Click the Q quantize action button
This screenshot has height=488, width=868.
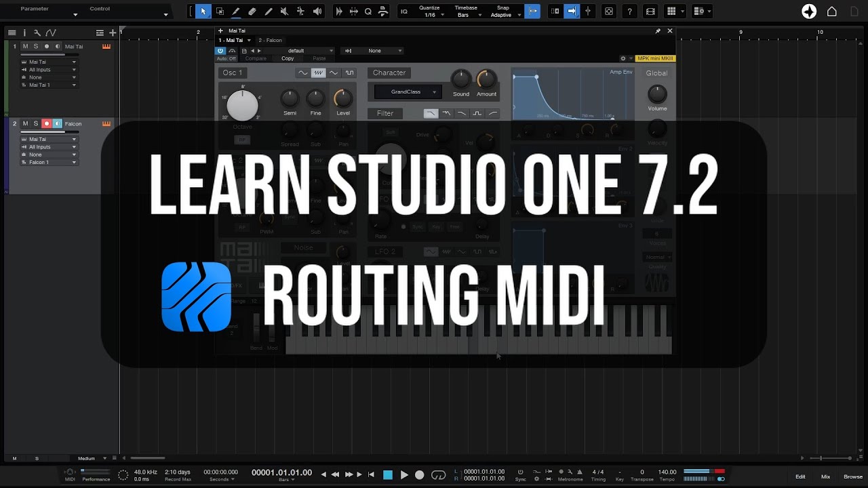click(368, 12)
